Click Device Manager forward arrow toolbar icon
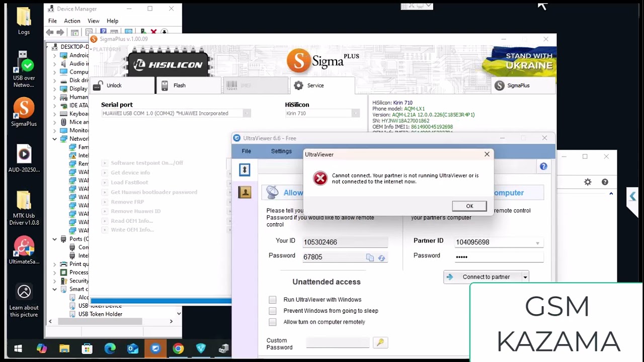644x362 pixels. (x=60, y=32)
